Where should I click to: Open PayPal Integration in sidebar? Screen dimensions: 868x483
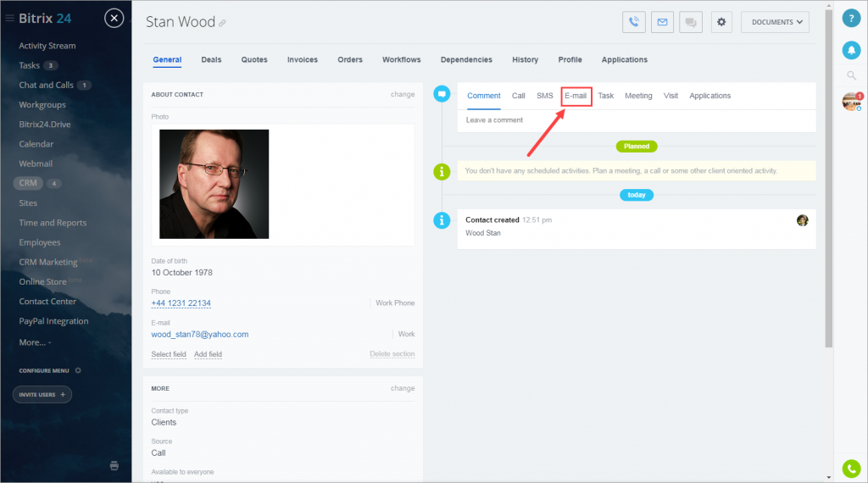click(x=53, y=321)
